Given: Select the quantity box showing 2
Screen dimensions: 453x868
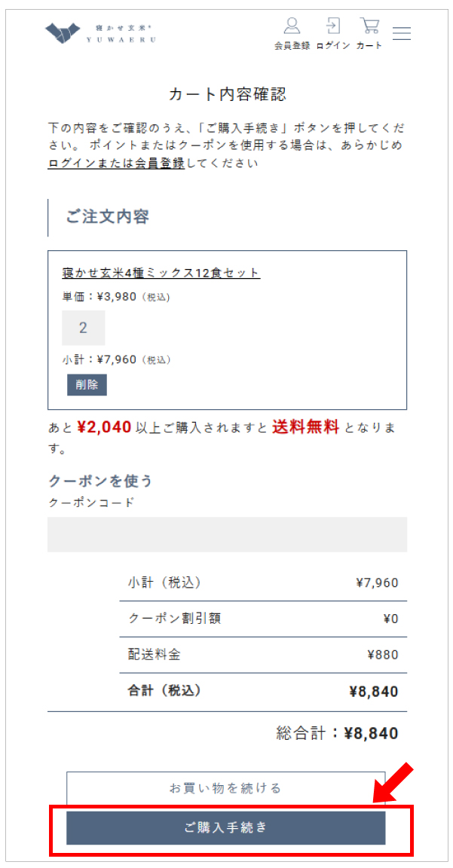Looking at the screenshot, I should tap(83, 328).
